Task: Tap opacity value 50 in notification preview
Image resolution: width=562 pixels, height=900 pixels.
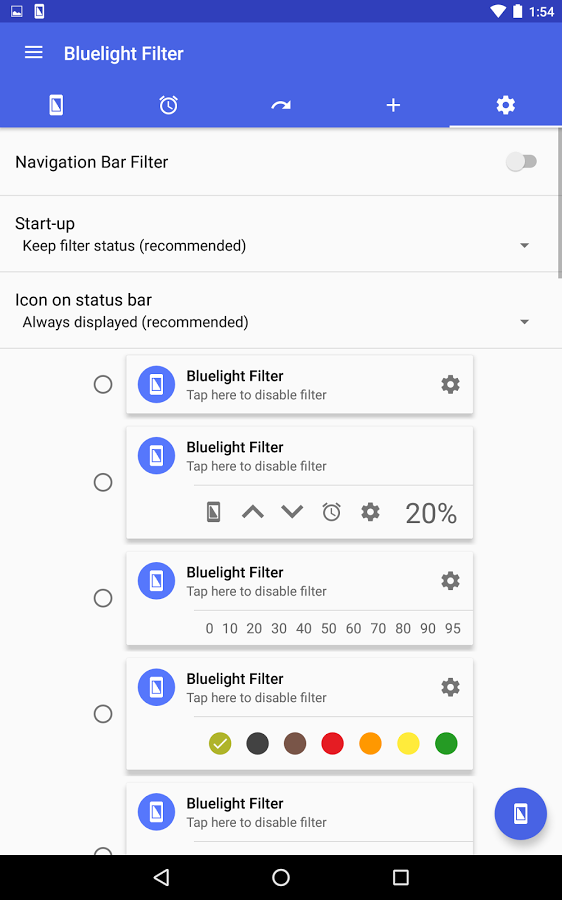Action: click(x=328, y=629)
